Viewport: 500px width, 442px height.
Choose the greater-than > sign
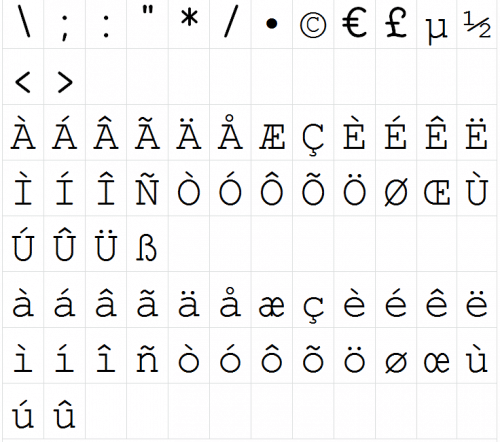click(64, 77)
